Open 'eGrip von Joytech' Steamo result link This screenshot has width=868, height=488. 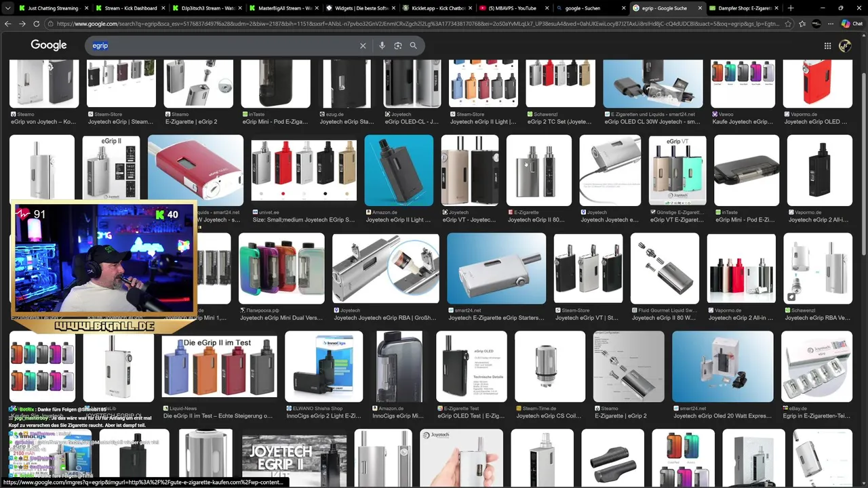[x=43, y=122]
